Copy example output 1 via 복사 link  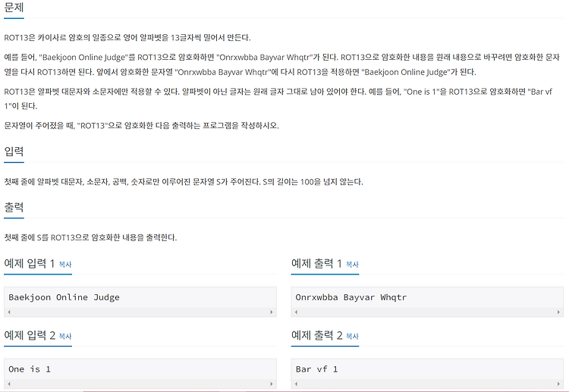[x=352, y=265]
